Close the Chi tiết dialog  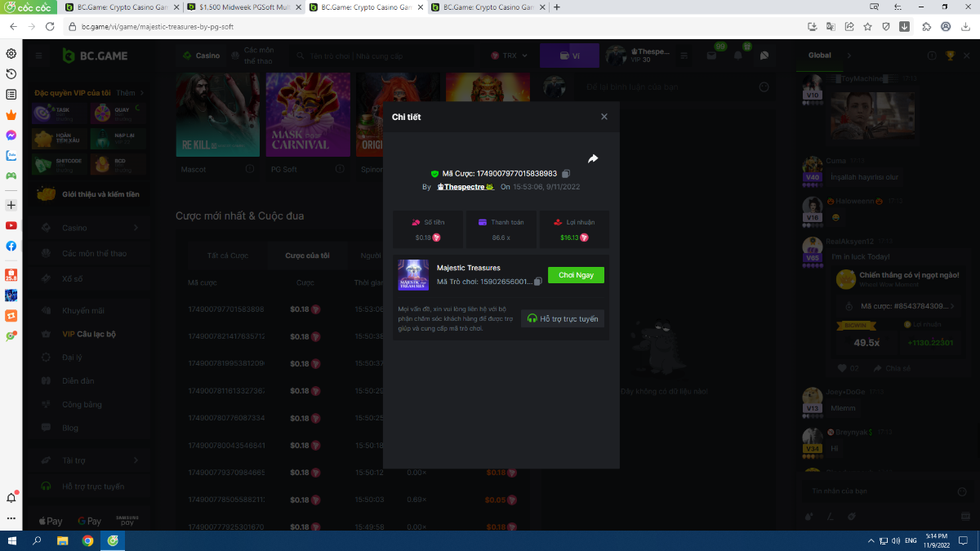[x=604, y=117]
